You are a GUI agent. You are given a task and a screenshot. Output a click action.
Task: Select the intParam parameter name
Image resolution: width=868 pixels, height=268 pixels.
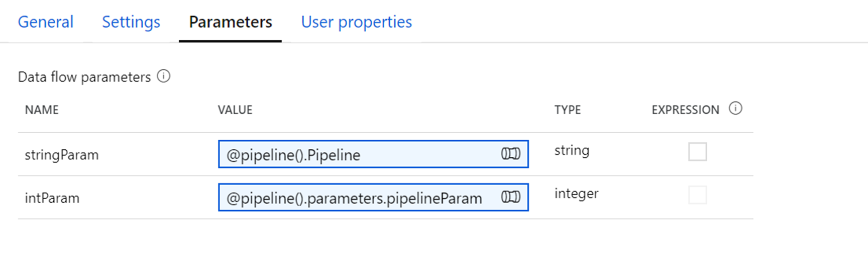tap(52, 198)
